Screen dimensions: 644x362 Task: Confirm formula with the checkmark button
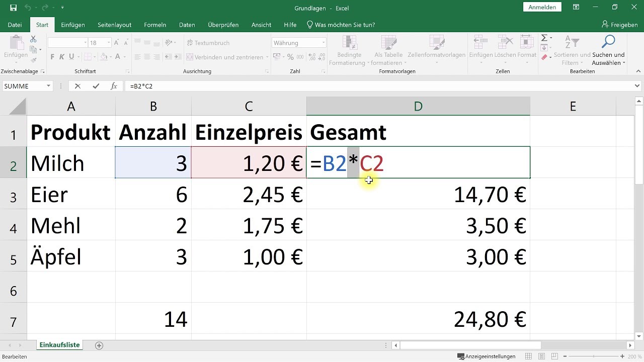tap(96, 86)
